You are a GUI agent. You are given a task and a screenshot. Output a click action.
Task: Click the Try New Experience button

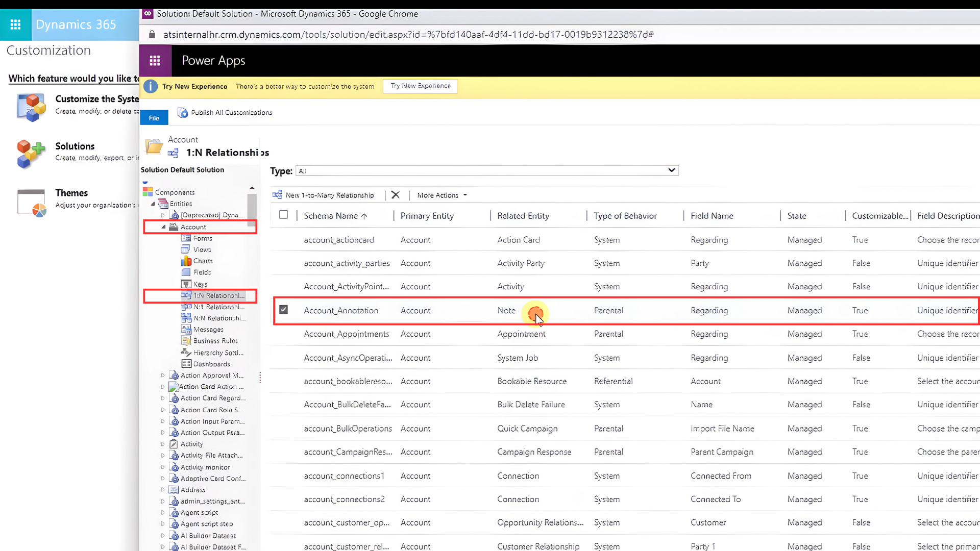[x=420, y=86]
